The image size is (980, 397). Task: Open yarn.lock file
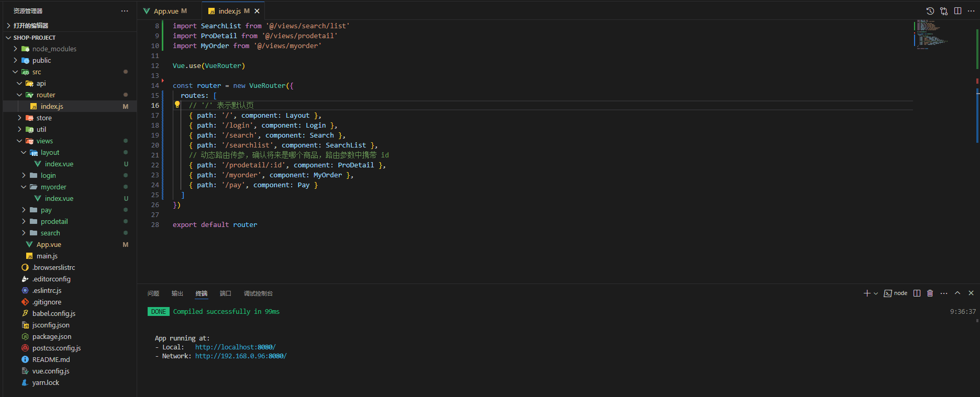(69, 382)
